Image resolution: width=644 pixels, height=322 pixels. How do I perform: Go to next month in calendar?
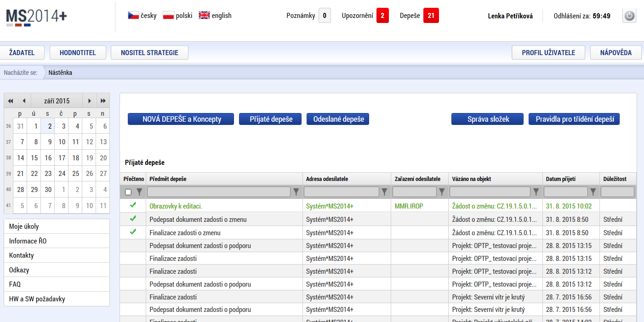tap(90, 101)
